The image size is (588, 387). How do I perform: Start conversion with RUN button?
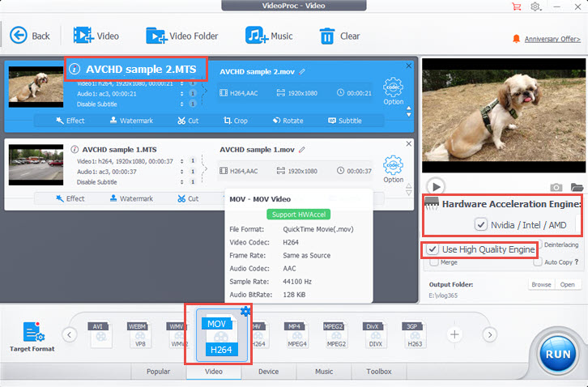[x=557, y=355]
